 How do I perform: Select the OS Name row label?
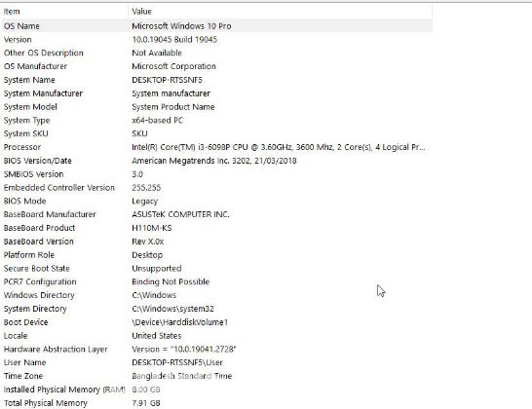[x=21, y=26]
